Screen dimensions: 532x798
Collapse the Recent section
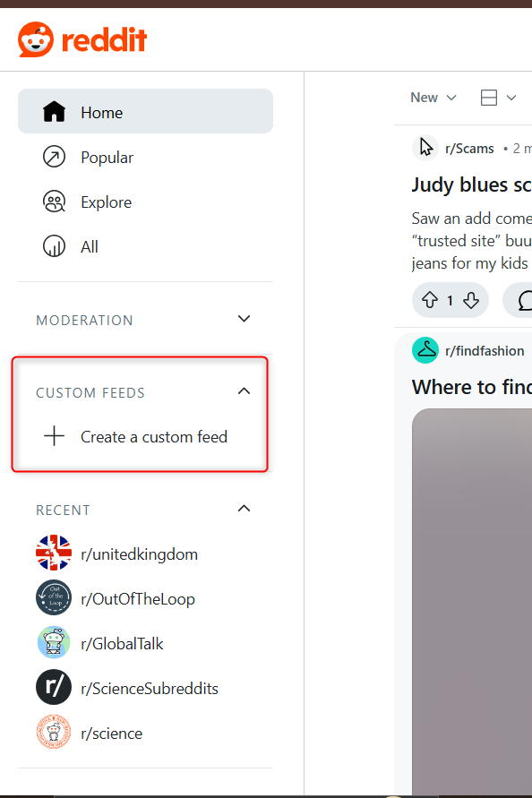(244, 508)
